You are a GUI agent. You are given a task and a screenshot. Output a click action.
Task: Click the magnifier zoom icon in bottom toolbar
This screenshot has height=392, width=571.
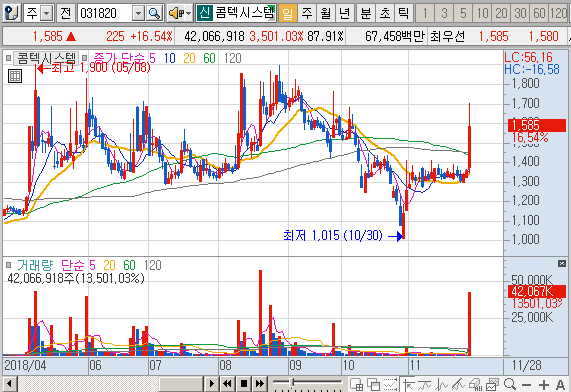pos(510,384)
